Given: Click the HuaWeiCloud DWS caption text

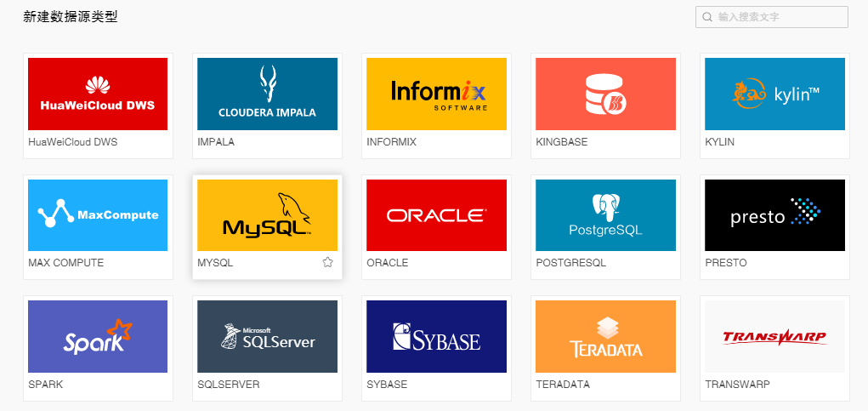Looking at the screenshot, I should pos(73,142).
